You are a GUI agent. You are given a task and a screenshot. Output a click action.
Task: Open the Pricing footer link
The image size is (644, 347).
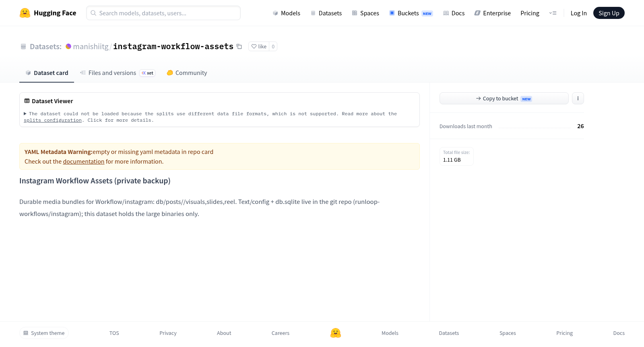(564, 333)
